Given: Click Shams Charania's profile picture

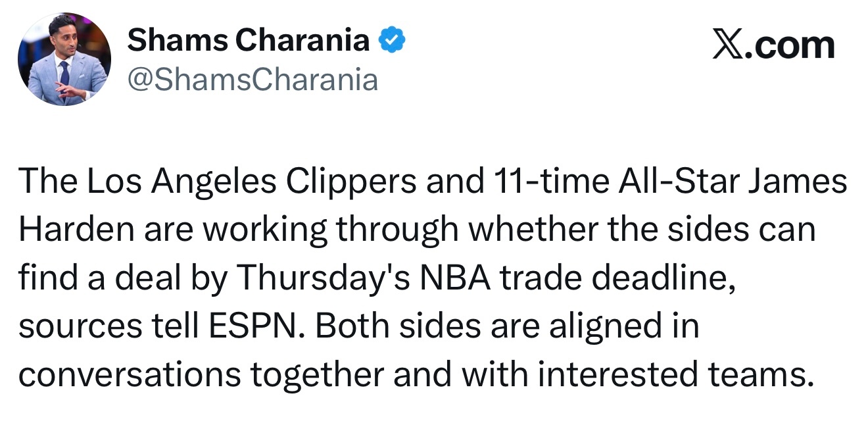Looking at the screenshot, I should click(64, 59).
